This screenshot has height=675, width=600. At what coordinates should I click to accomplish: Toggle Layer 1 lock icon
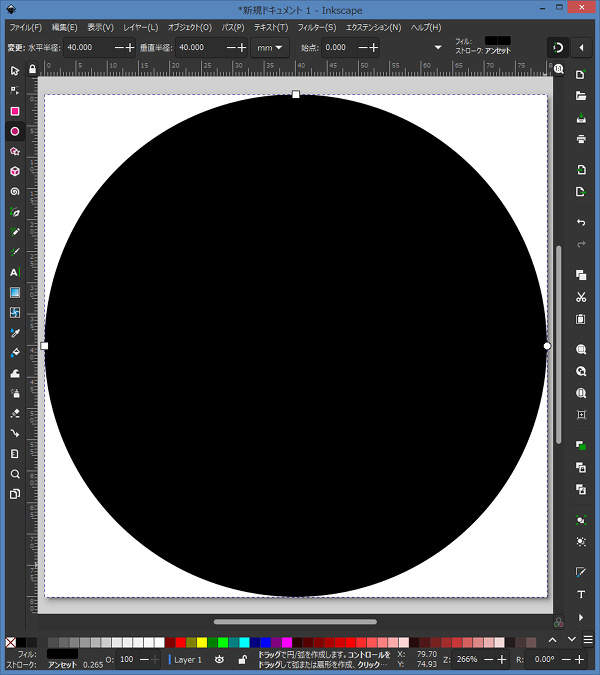(x=242, y=659)
